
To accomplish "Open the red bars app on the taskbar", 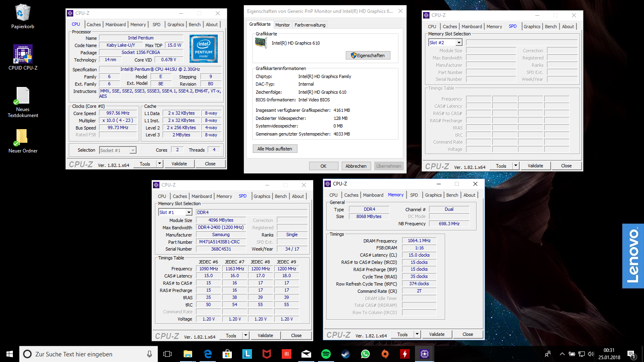I will point(287,354).
